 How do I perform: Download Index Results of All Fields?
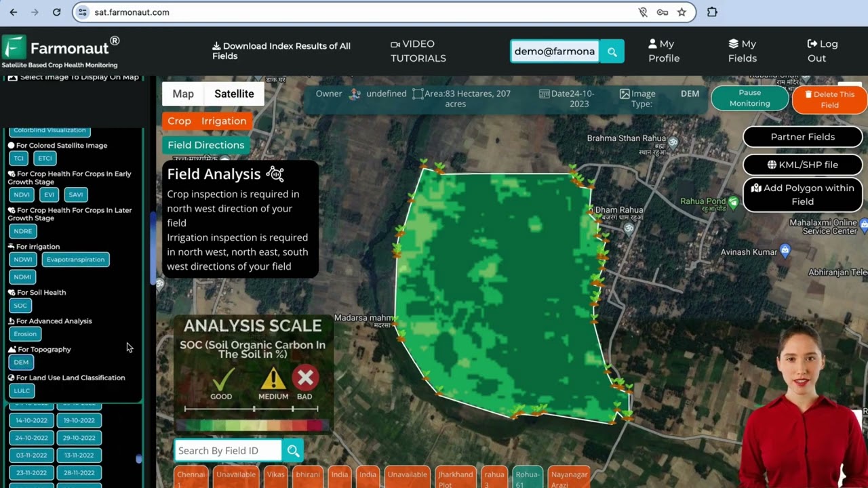281,51
